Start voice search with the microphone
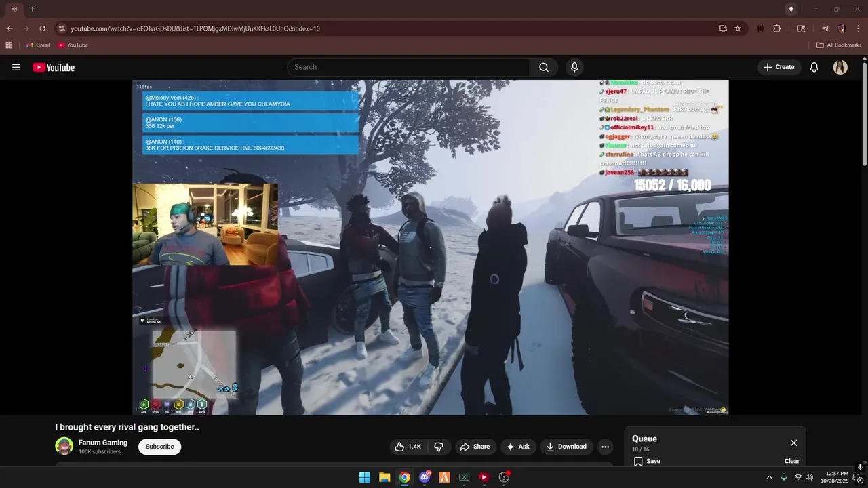Screen dimensions: 868x488 [574, 67]
